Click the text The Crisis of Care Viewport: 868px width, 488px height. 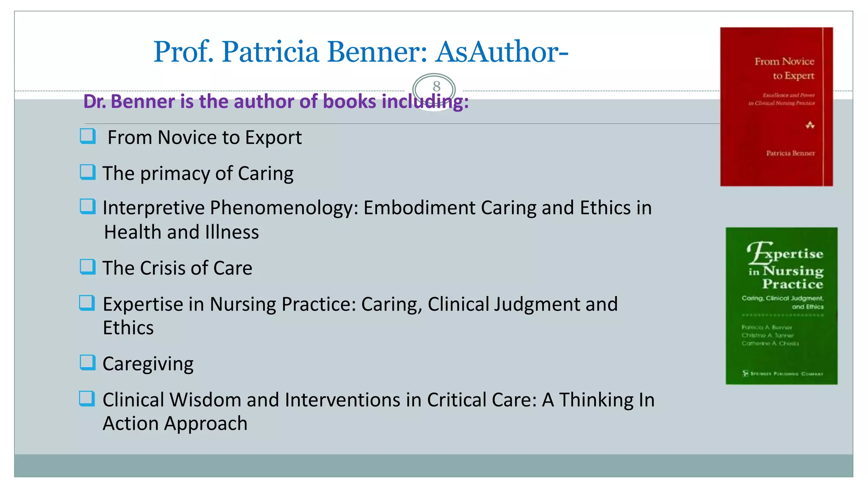(x=178, y=268)
